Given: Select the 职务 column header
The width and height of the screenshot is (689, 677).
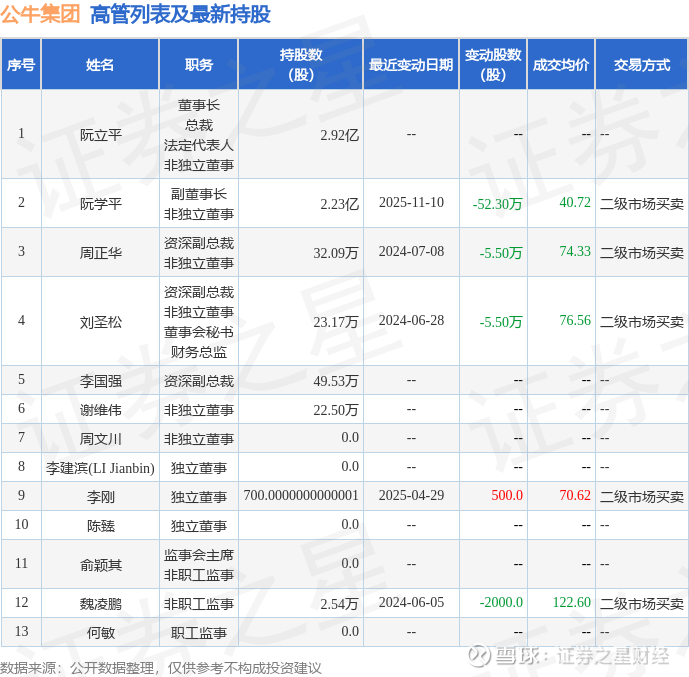Looking at the screenshot, I should pos(199,64).
